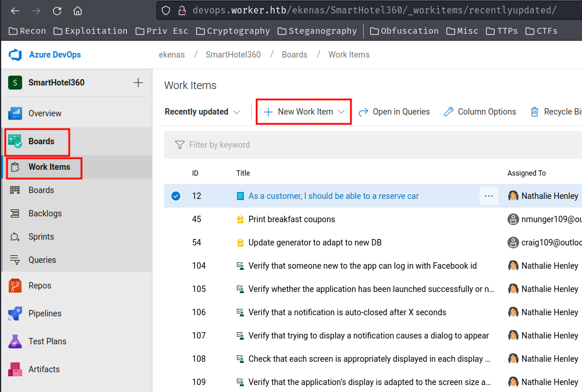Open the three-dot menu for item 12

tap(488, 196)
